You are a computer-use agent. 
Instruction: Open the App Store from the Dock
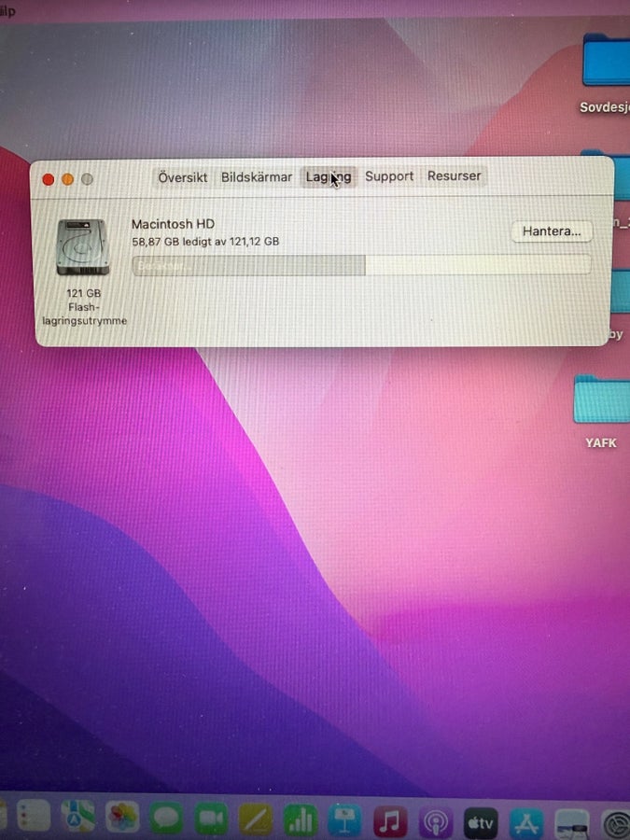526,822
